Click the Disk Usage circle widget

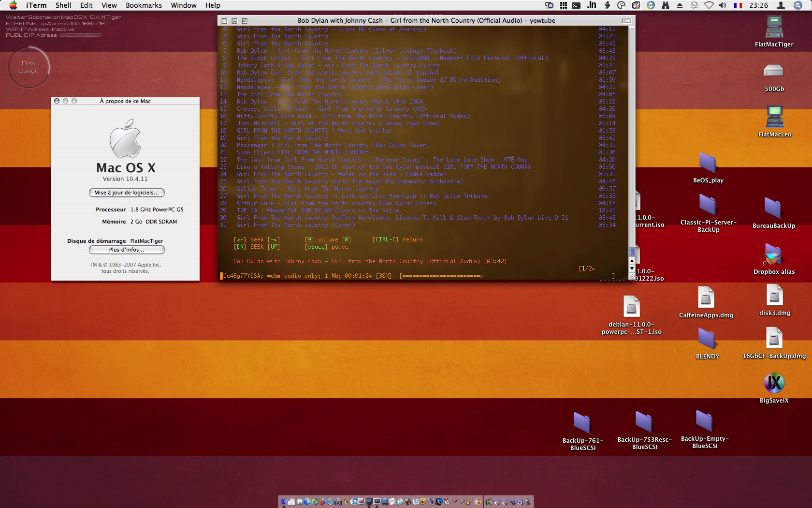point(29,67)
